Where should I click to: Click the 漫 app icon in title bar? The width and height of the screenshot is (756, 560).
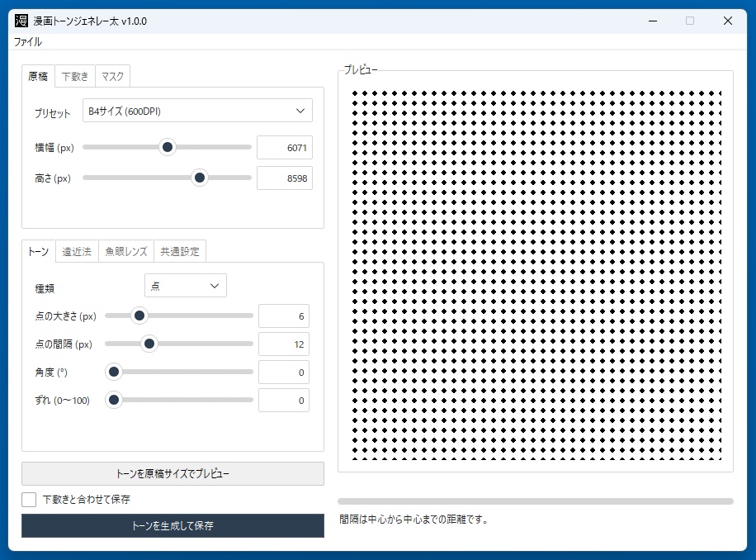click(21, 21)
